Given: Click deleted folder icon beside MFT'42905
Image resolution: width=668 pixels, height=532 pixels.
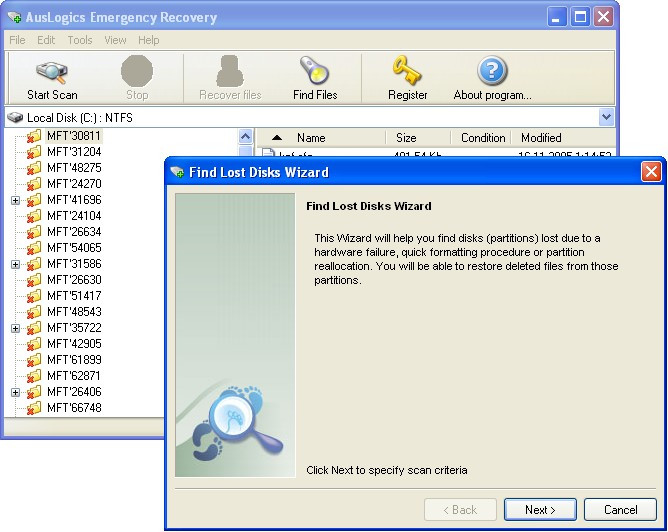Looking at the screenshot, I should 34,344.
